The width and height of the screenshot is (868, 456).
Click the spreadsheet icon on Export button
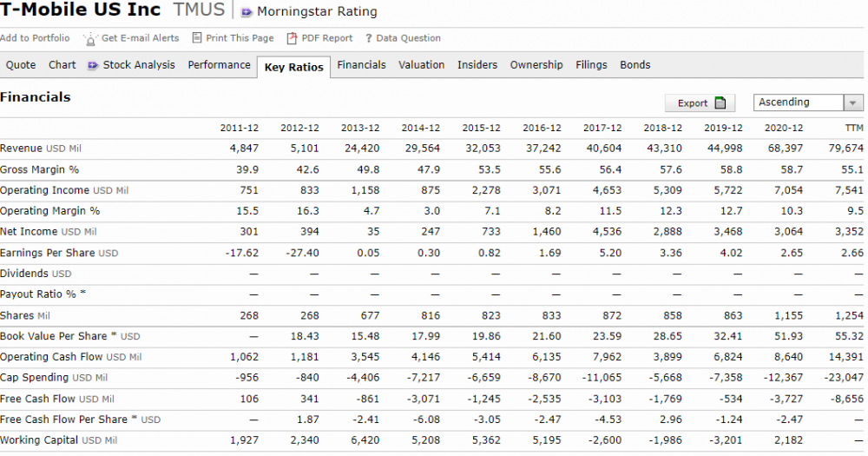coord(720,102)
